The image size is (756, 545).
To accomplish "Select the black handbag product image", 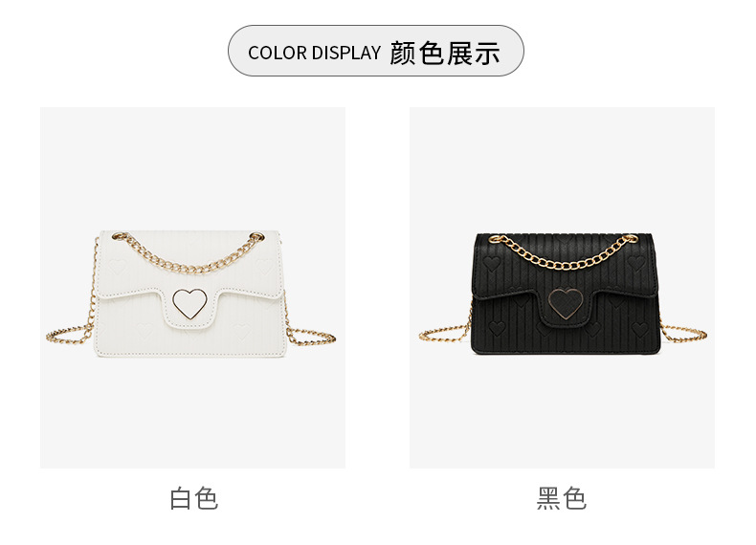I will tap(562, 287).
